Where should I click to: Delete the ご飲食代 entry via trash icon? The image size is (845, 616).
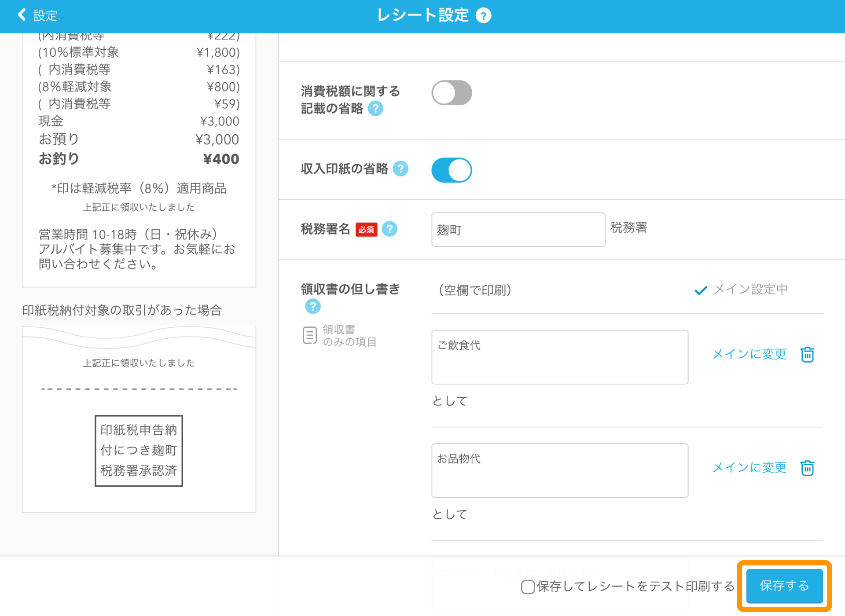coord(807,355)
